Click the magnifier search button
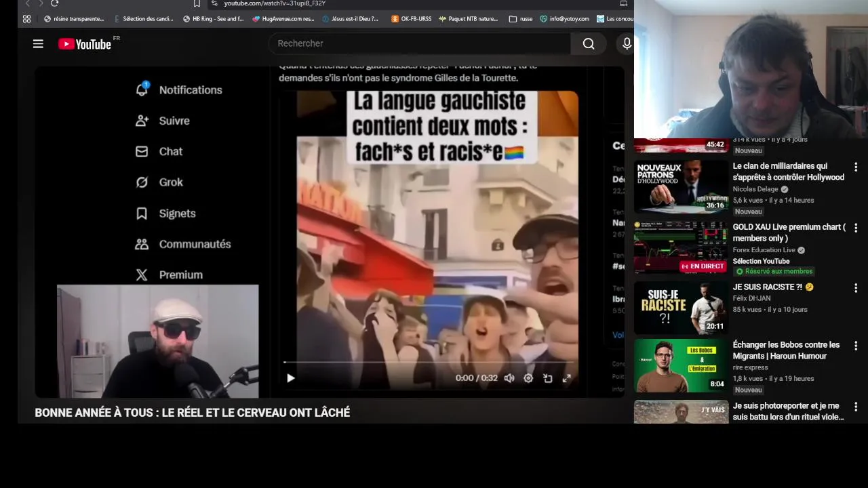Viewport: 868px width, 488px height. coord(589,43)
